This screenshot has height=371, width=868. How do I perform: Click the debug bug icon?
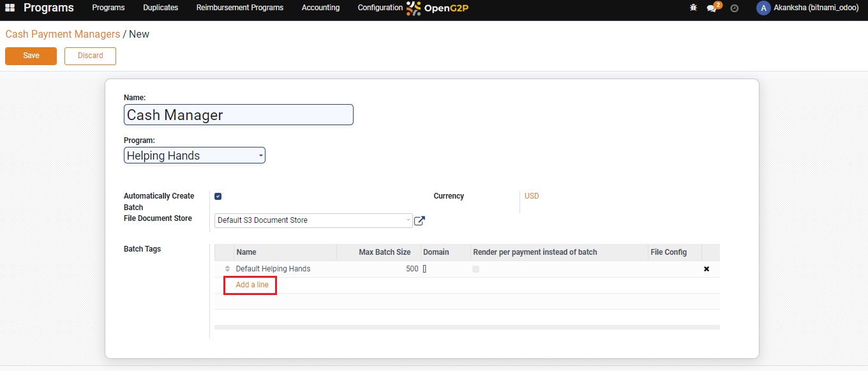693,8
